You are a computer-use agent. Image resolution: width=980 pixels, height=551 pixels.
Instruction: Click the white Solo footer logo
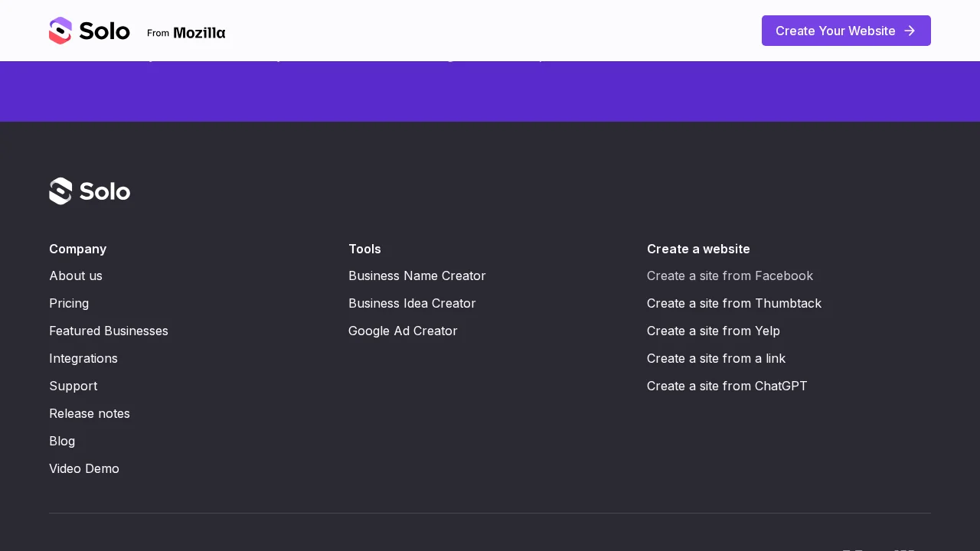[x=90, y=191]
